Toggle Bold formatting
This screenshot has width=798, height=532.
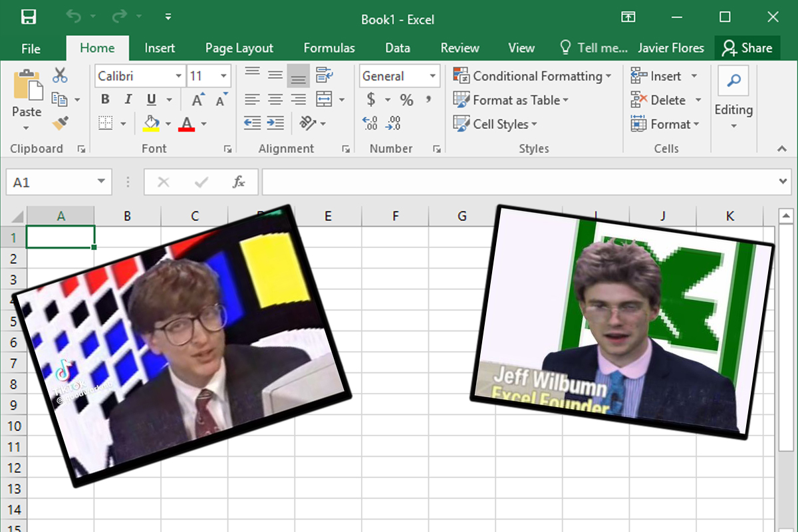pyautogui.click(x=105, y=100)
